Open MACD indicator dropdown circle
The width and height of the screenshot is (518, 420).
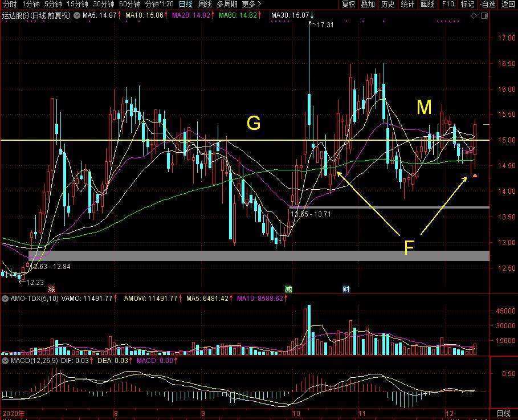tap(5, 361)
